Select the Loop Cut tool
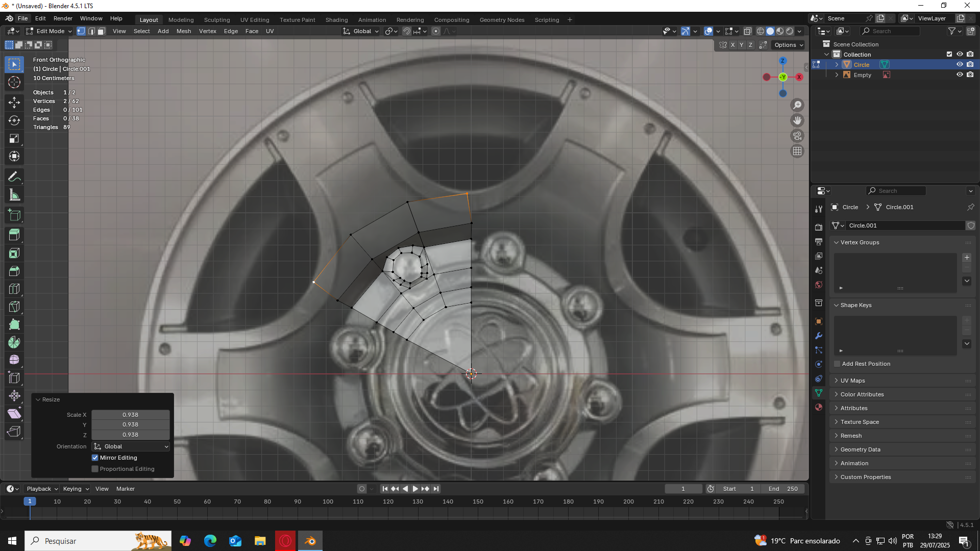Image resolution: width=980 pixels, height=551 pixels. (x=14, y=289)
